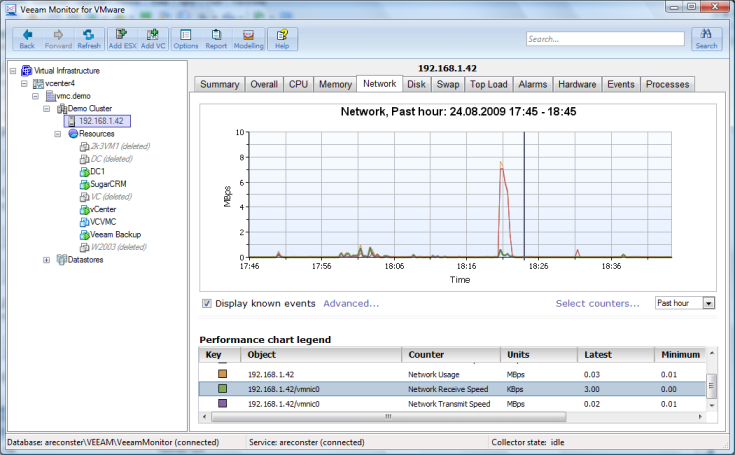
Task: Click the Add VC toolbar icon
Action: pyautogui.click(x=153, y=38)
